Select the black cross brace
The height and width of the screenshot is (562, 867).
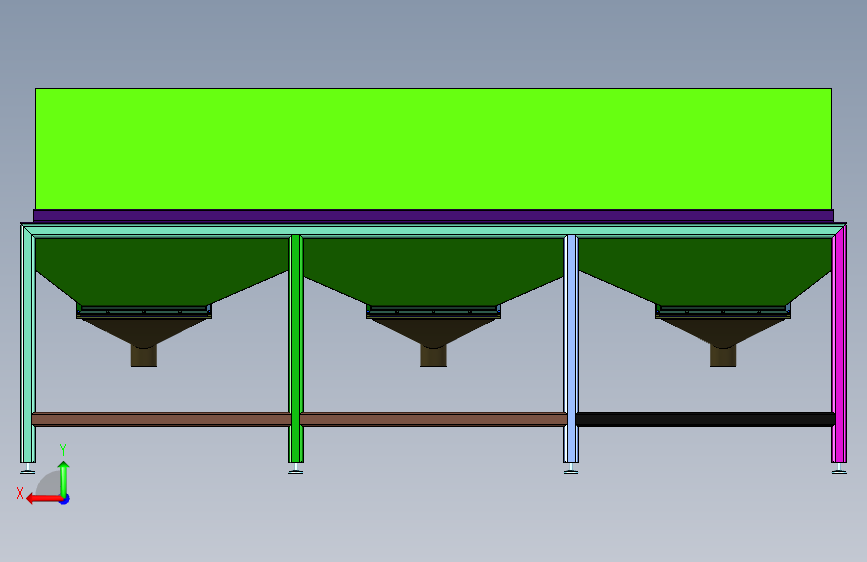coord(705,419)
